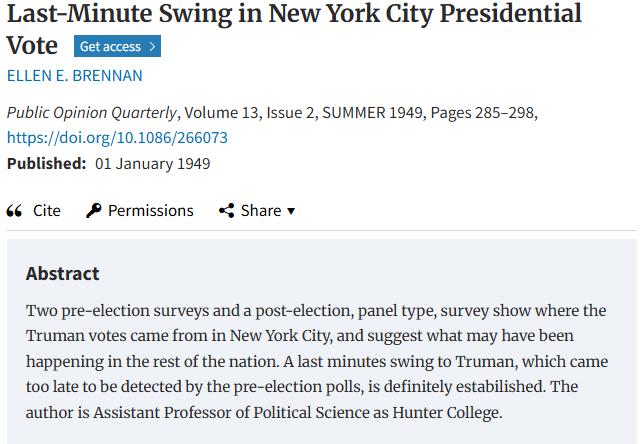Viewport: 641px width, 444px height.
Task: Click the bold Published: label
Action: [x=47, y=163]
